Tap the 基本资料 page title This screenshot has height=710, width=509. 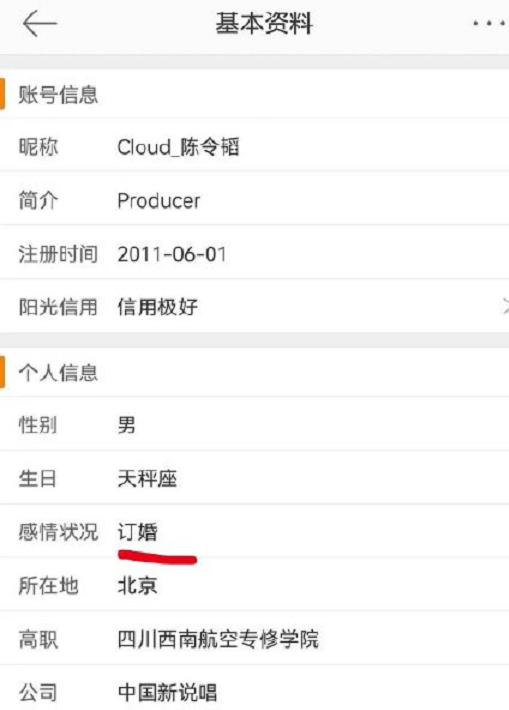[264, 23]
